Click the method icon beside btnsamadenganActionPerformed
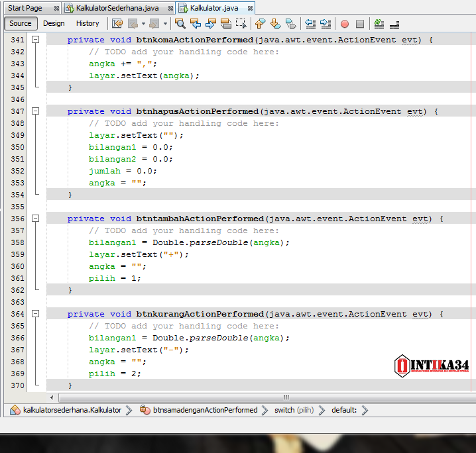Image resolution: width=476 pixels, height=453 pixels. click(145, 410)
